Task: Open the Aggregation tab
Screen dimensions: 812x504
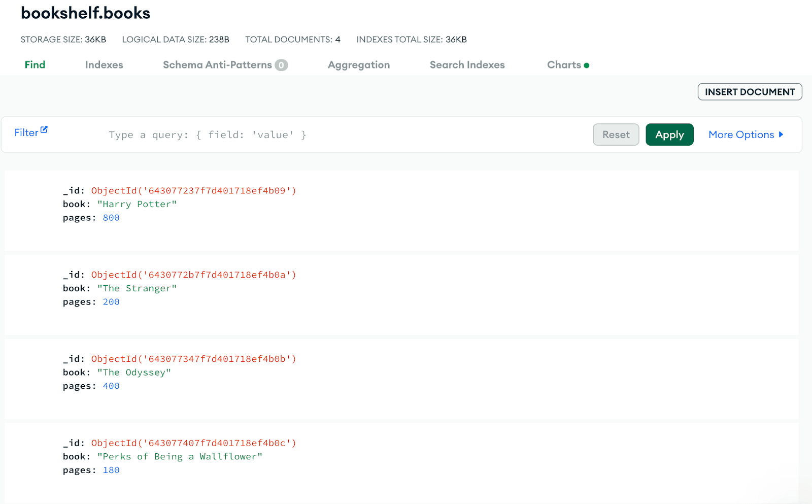Action: pyautogui.click(x=359, y=65)
